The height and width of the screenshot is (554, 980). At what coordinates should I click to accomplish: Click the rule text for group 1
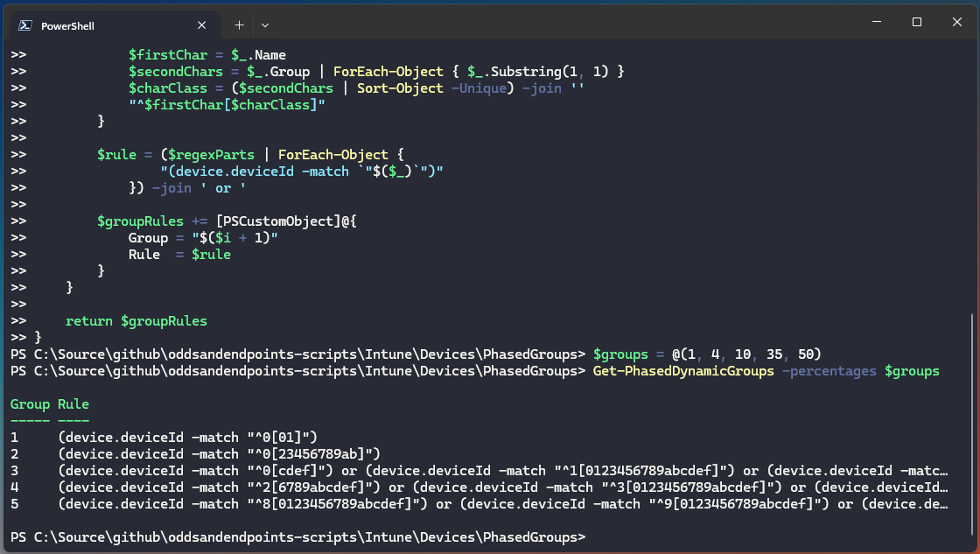tap(188, 437)
